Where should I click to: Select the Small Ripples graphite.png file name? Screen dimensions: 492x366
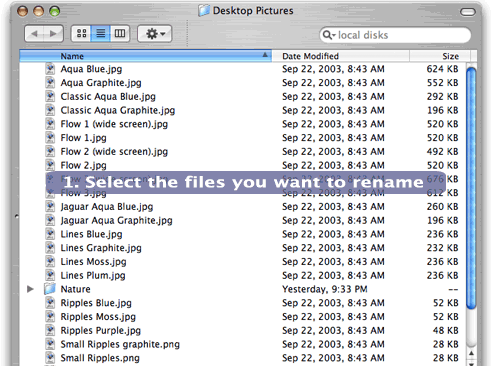coord(120,344)
